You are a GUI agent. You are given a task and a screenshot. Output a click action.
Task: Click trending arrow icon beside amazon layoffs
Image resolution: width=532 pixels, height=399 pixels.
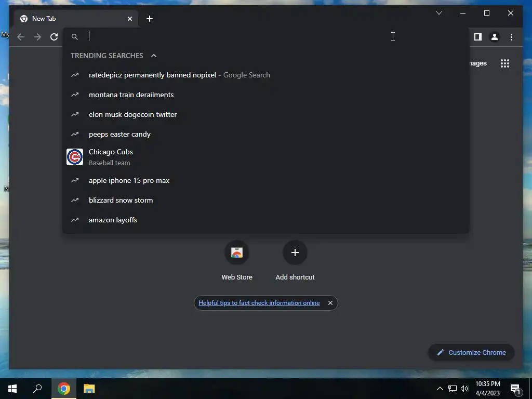click(75, 220)
